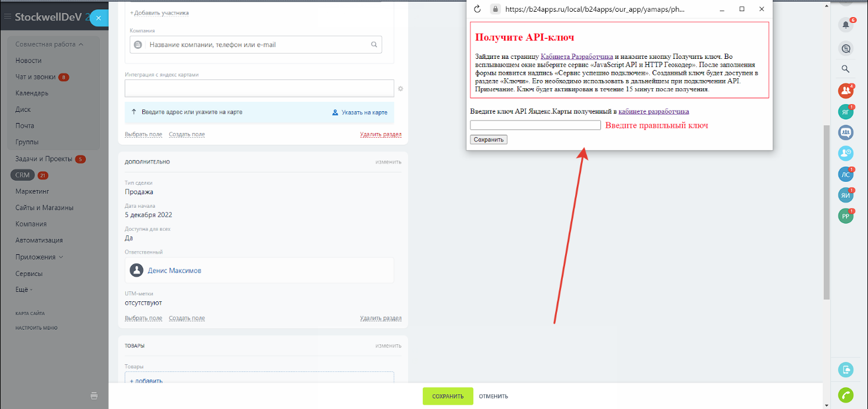
Task: Open the blue people group avatar
Action: [846, 132]
